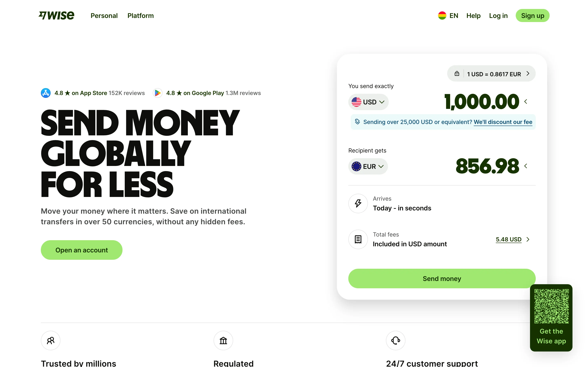
Task: Click the Get the Wise app QR code
Action: (551, 306)
